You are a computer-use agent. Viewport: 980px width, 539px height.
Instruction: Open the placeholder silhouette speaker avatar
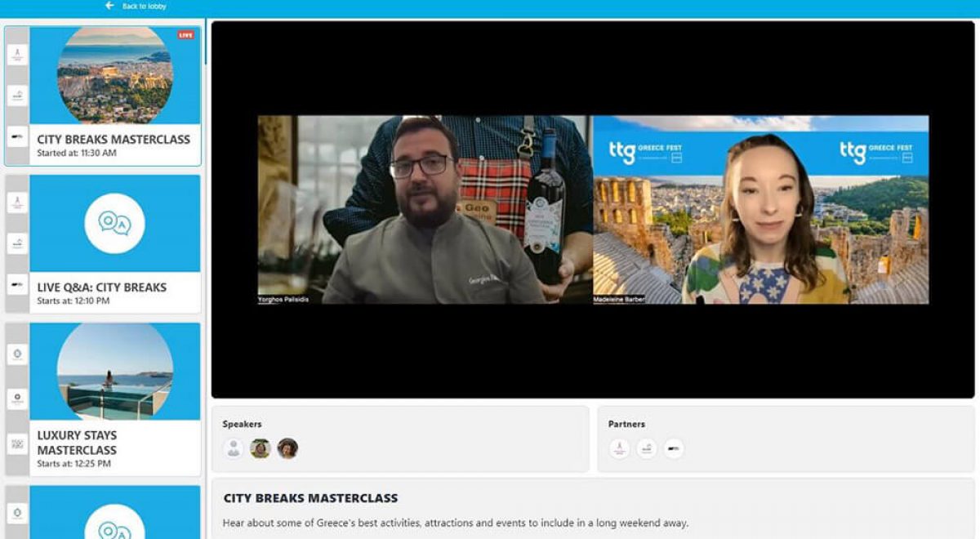coord(234,448)
